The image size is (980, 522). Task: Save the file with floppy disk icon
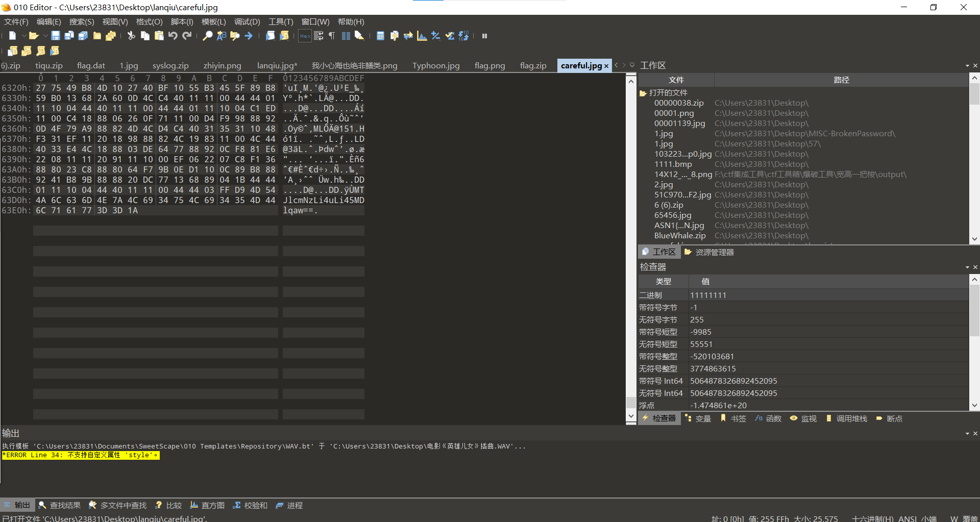pyautogui.click(x=55, y=36)
